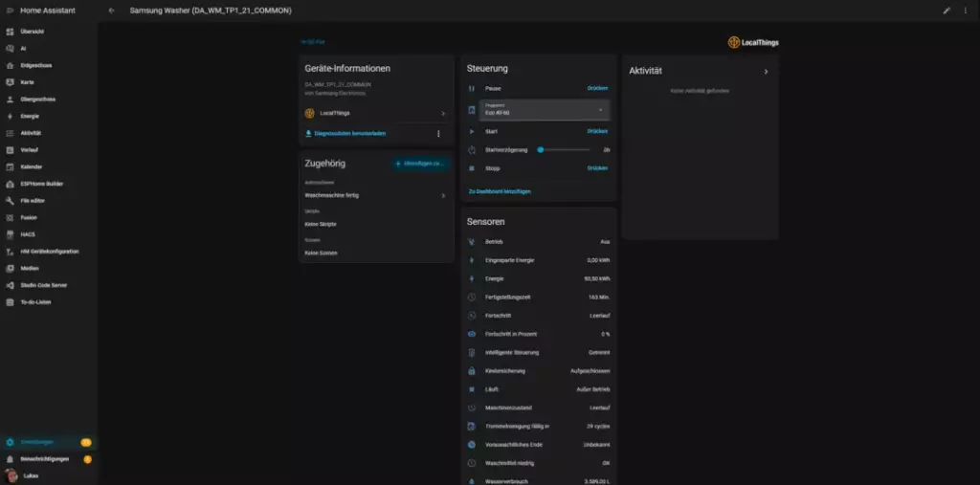Click the Zu Dashboard hinzufügen link
This screenshot has height=485, width=980.
click(x=500, y=191)
